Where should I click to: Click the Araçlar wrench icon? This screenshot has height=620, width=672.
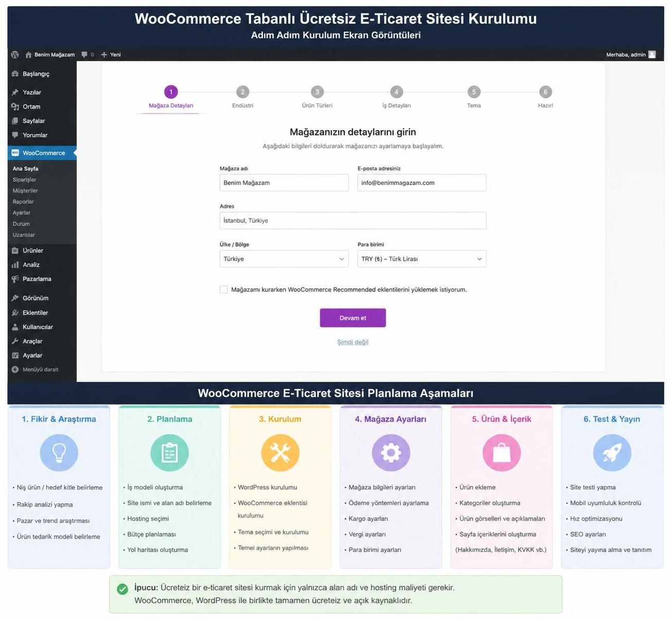tap(15, 341)
